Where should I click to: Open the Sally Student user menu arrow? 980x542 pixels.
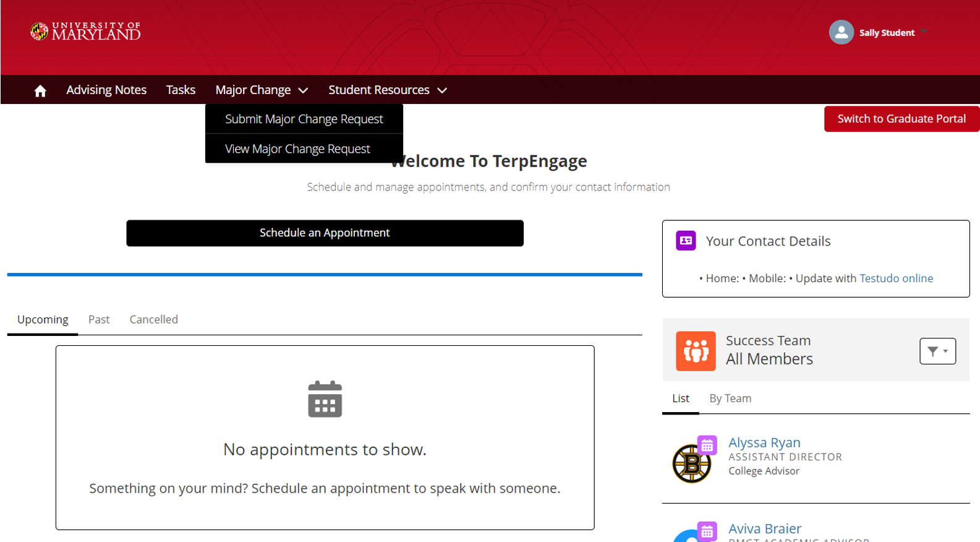point(924,32)
